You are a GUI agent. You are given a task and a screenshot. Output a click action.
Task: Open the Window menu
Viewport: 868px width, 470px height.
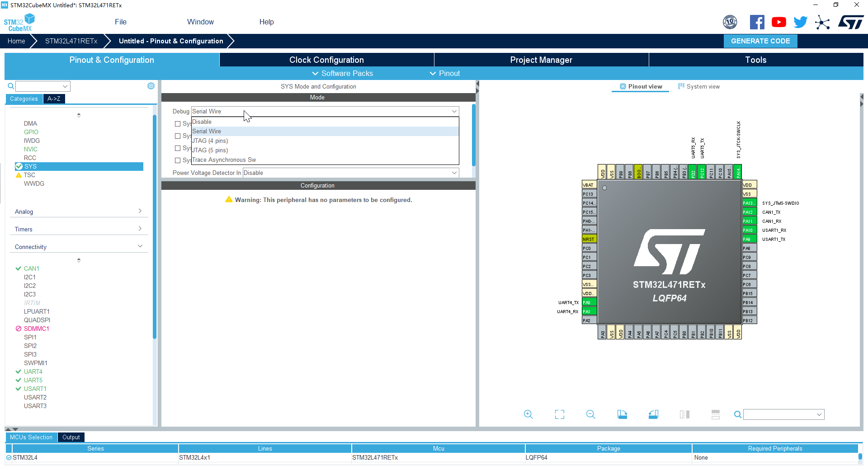click(x=200, y=22)
